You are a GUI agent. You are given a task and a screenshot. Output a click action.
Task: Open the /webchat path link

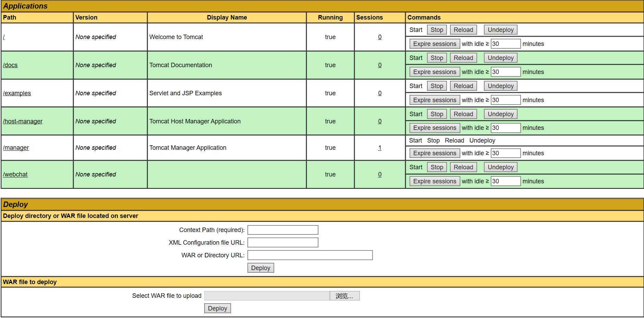[15, 174]
